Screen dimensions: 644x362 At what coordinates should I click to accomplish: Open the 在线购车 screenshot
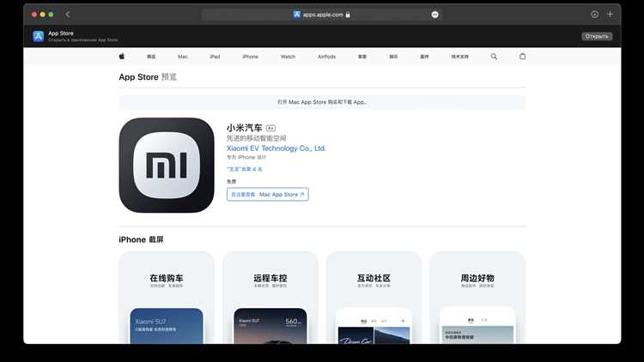point(167,298)
